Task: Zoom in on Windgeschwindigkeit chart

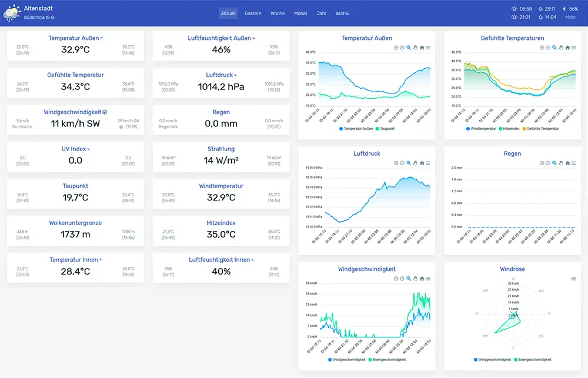Action: (x=396, y=279)
